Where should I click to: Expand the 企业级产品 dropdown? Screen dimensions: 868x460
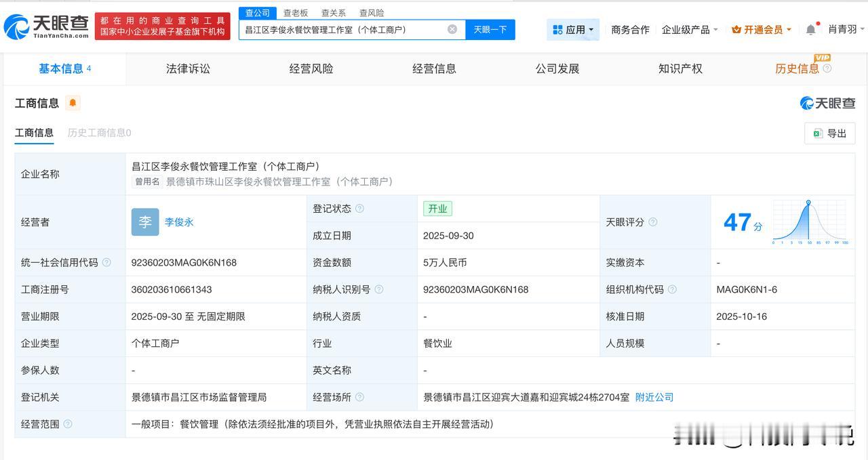(x=689, y=30)
